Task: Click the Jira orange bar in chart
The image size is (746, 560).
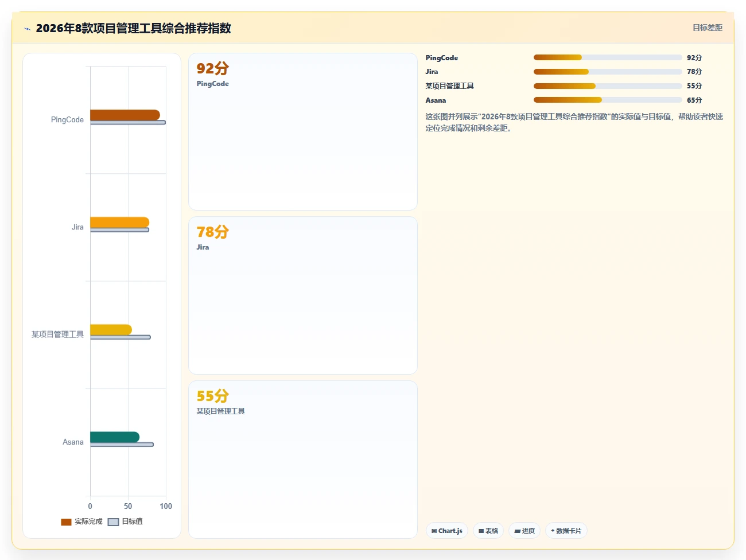Action: tap(119, 223)
